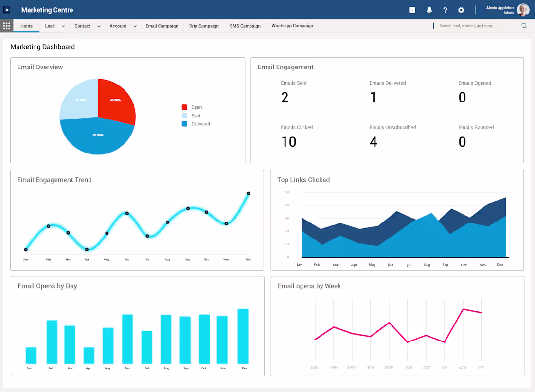Click the search magnifier icon
The image size is (535, 392).
click(524, 26)
